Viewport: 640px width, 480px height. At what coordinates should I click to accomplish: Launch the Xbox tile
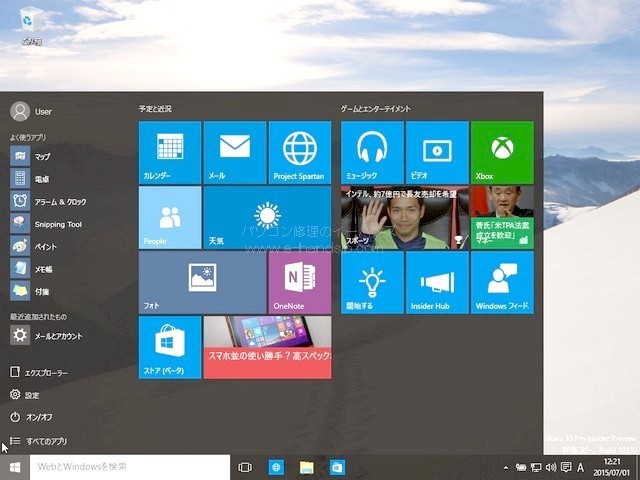click(502, 152)
